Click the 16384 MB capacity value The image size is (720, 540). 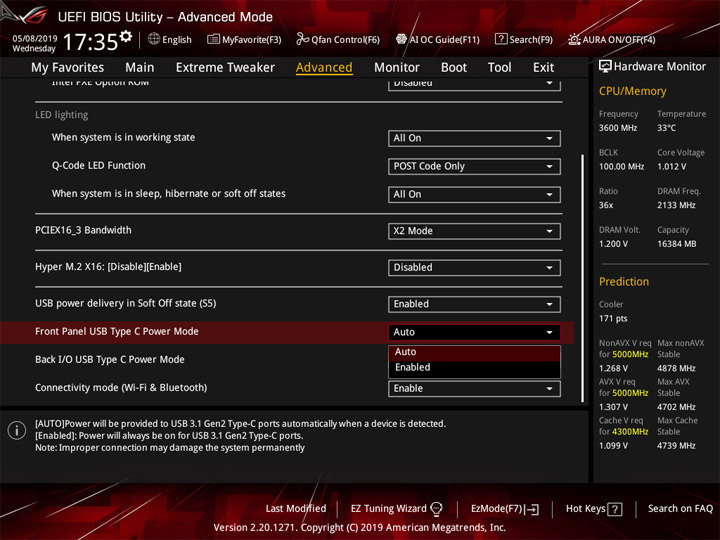tap(676, 244)
